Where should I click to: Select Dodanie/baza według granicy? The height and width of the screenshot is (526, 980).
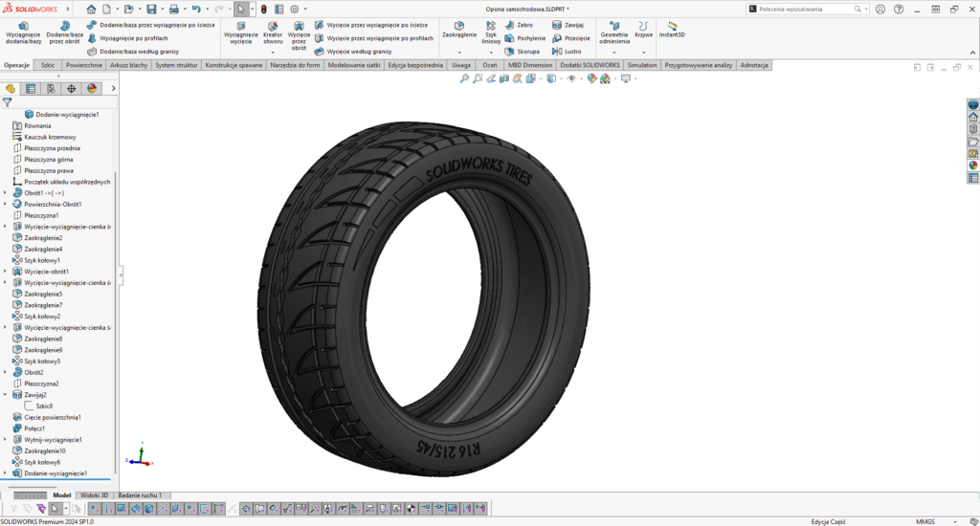tap(133, 52)
